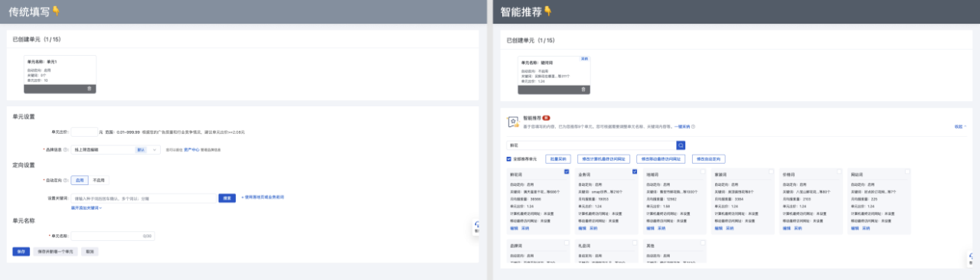Click the trash icon on the 硬间词 unit card
The image size is (980, 280).
pyautogui.click(x=583, y=89)
